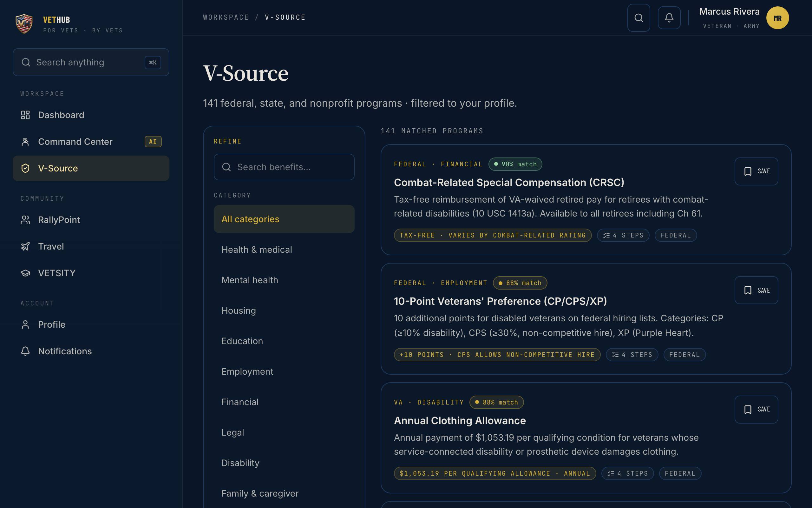812x508 pixels.
Task: Go to Command Center
Action: [x=91, y=142]
